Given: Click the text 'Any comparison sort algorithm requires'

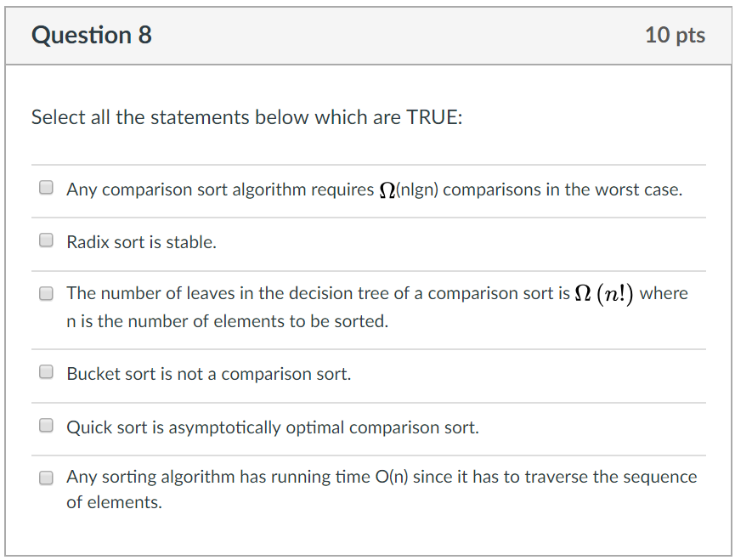Looking at the screenshot, I should (219, 189).
